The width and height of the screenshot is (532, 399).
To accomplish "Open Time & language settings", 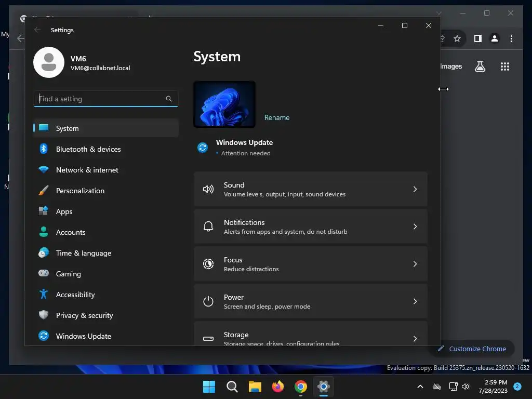I will pyautogui.click(x=106, y=253).
